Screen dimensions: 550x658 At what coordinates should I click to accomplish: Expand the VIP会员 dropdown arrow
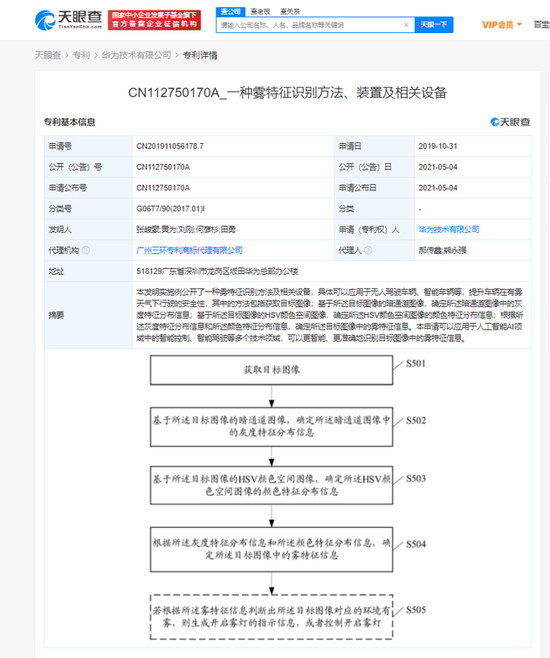(x=519, y=25)
